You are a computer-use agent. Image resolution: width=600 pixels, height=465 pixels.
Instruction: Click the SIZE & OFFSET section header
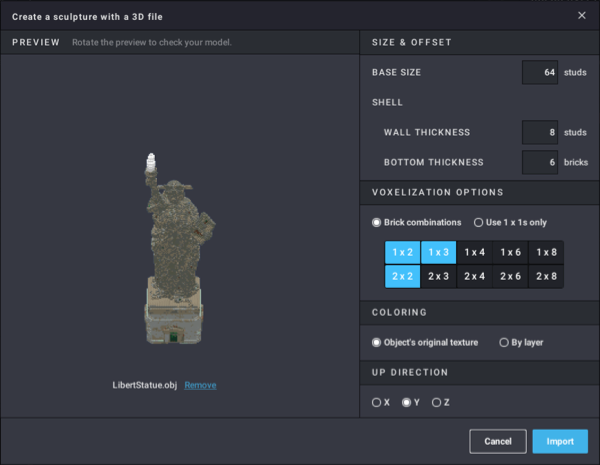(411, 42)
